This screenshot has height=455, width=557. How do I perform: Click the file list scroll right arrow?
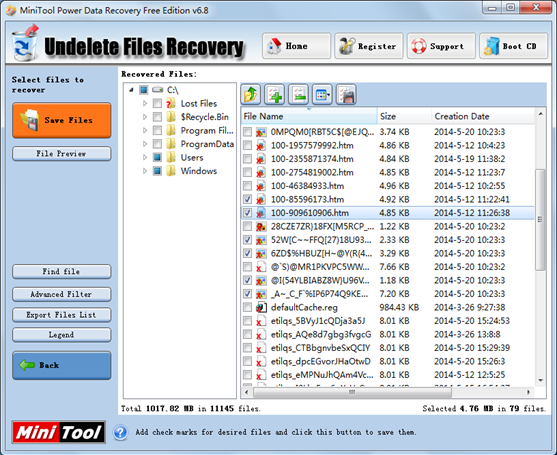pyautogui.click(x=529, y=392)
